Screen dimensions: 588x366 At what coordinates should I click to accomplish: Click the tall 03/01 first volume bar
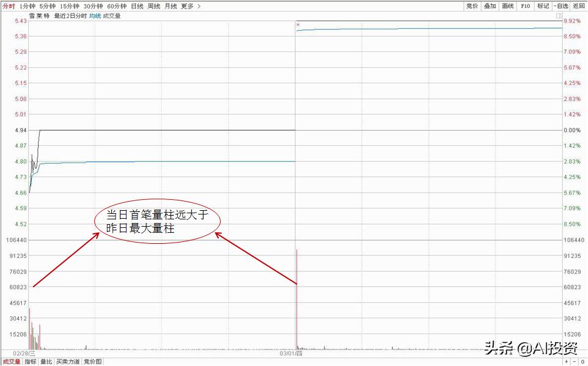click(x=296, y=299)
